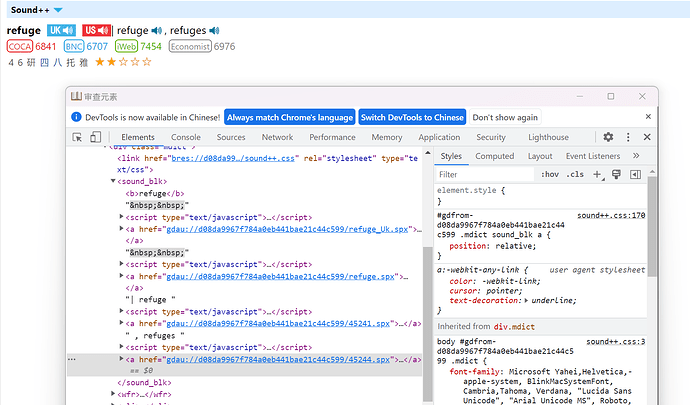This screenshot has width=690, height=405.
Task: Close the DevTools panel with X
Action: (647, 137)
